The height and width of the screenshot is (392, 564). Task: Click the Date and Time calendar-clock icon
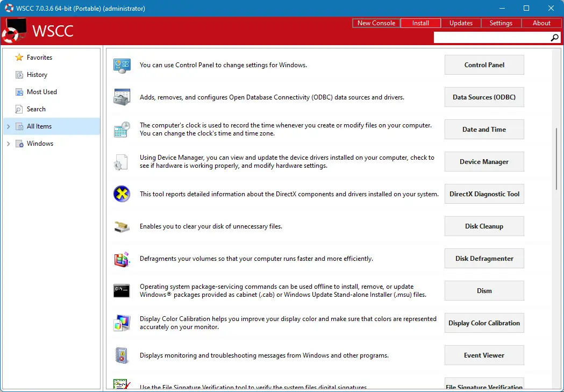(x=122, y=130)
